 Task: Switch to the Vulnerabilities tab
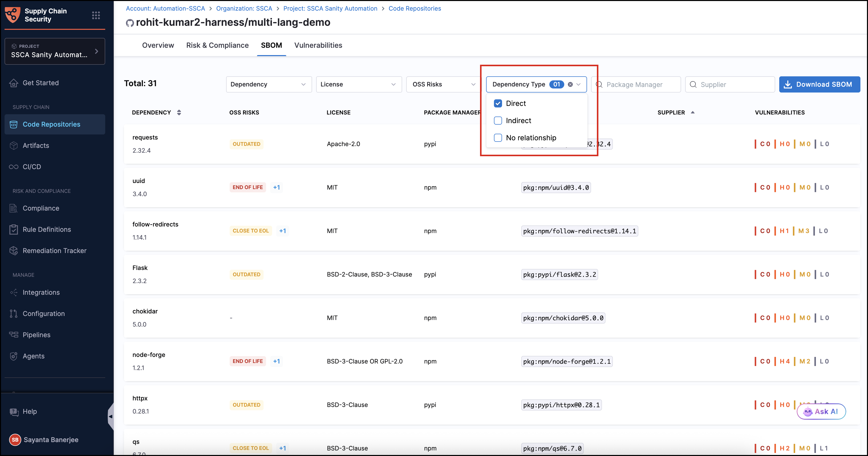point(318,45)
